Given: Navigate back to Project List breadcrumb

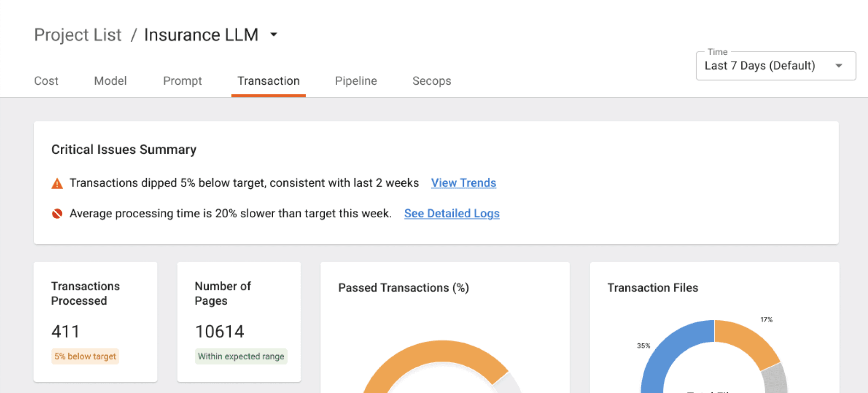Looking at the screenshot, I should click(78, 35).
